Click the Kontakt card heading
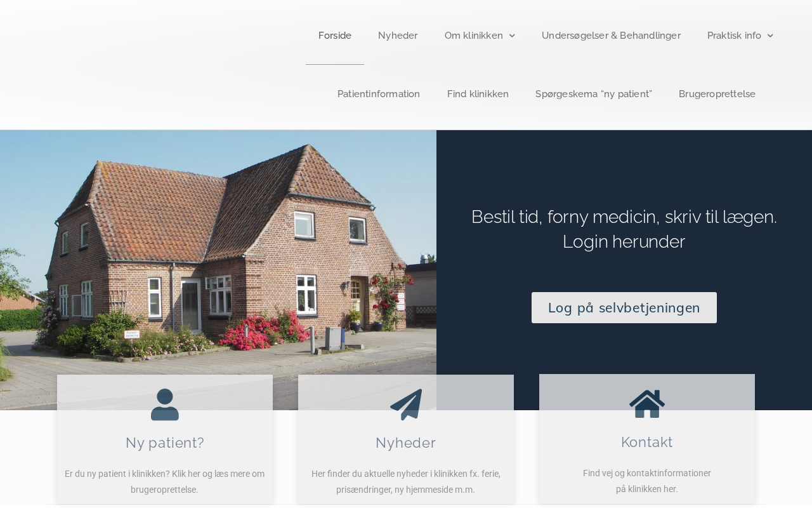 click(647, 442)
